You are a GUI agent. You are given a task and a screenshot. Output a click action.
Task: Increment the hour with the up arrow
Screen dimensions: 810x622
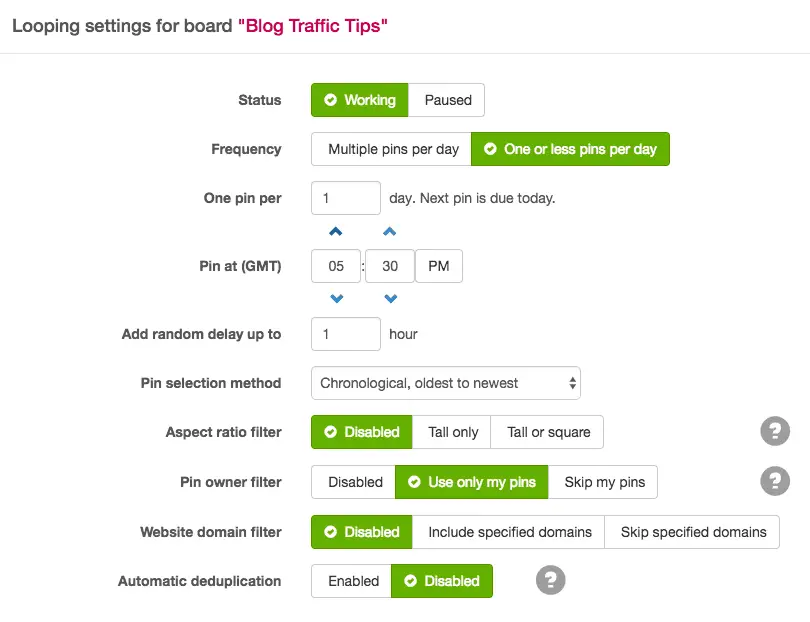[x=337, y=231]
